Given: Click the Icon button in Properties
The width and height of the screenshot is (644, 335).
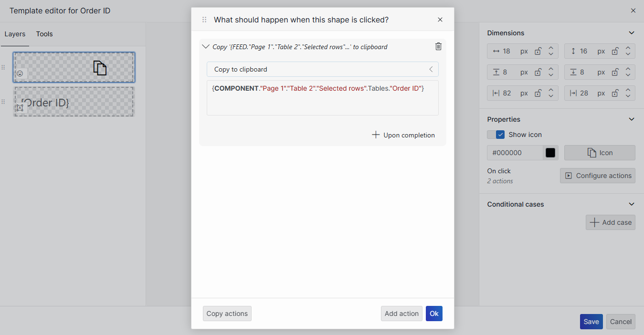Looking at the screenshot, I should coord(600,153).
